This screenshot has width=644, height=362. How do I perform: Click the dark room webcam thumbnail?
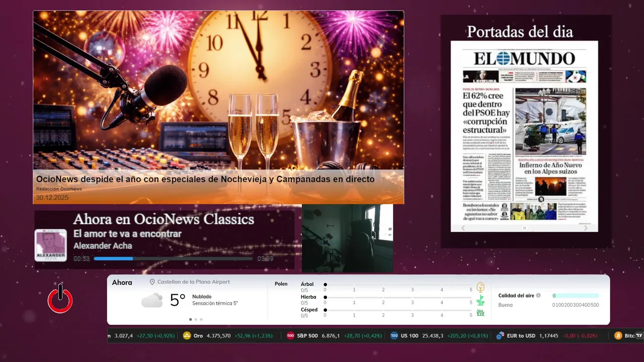tap(347, 238)
